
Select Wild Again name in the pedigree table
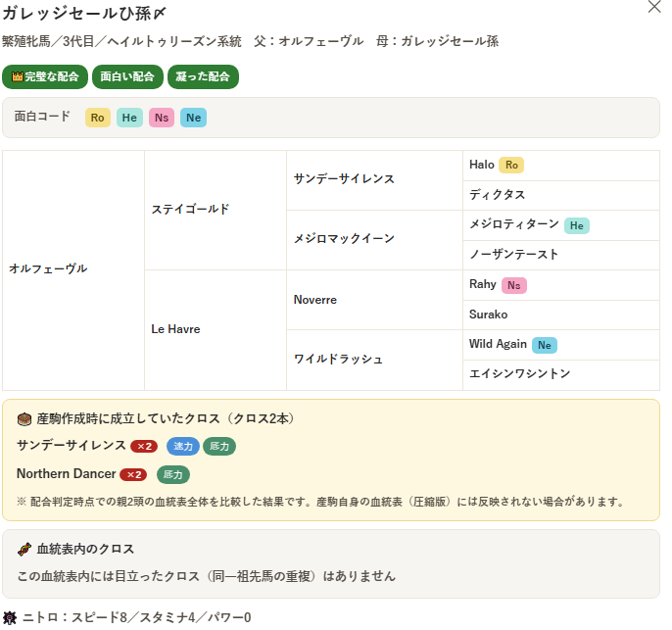[498, 344]
